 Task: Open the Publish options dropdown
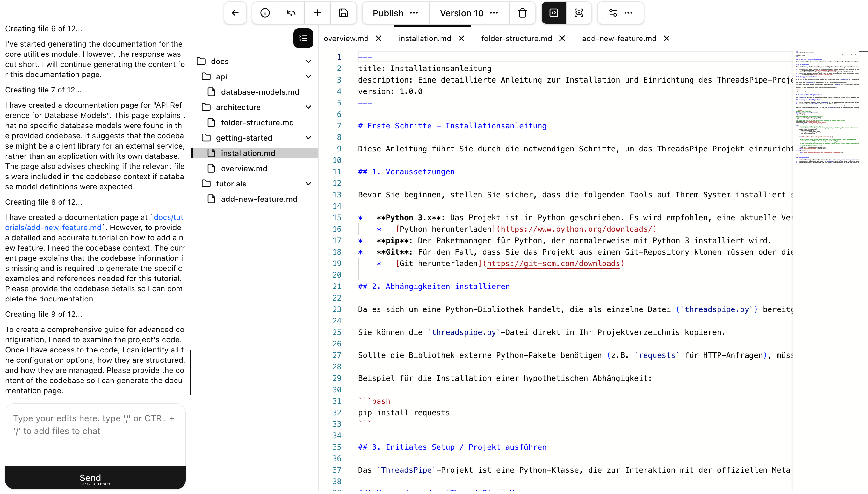(414, 13)
